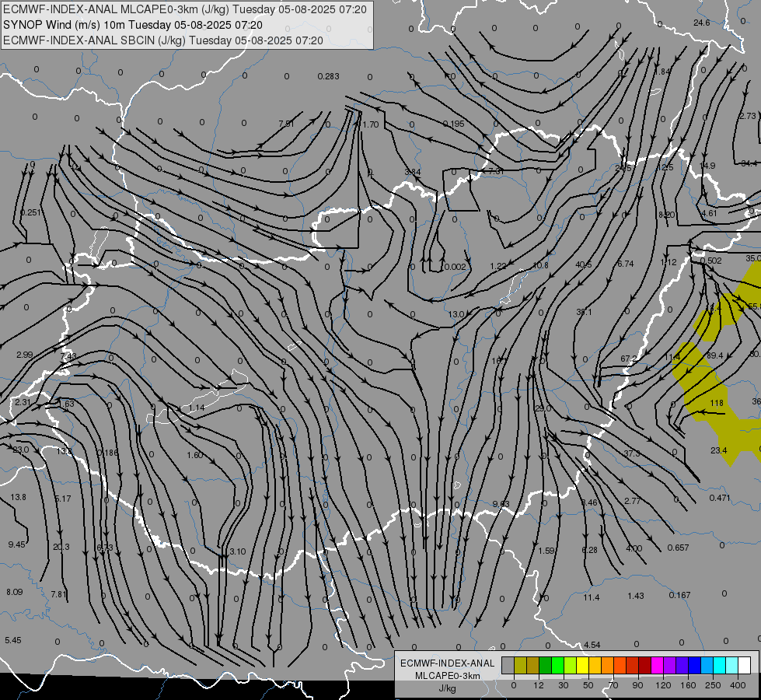Click the map value 20.3

(61, 547)
